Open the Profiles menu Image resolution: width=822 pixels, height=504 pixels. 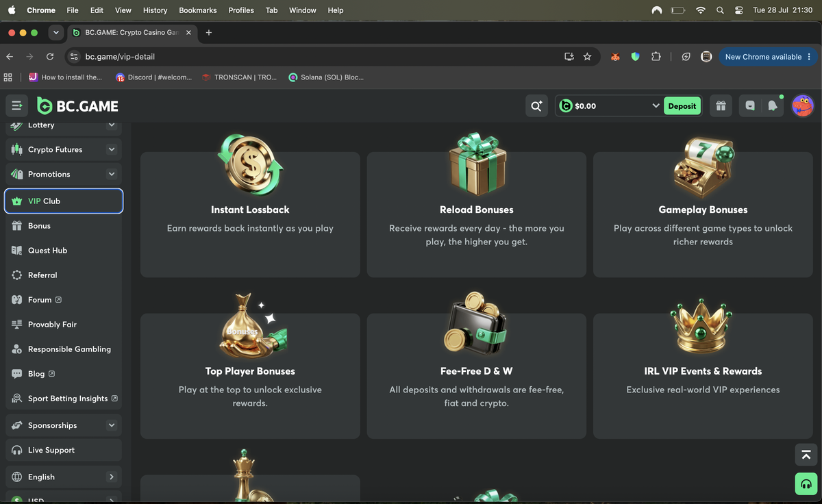point(241,10)
